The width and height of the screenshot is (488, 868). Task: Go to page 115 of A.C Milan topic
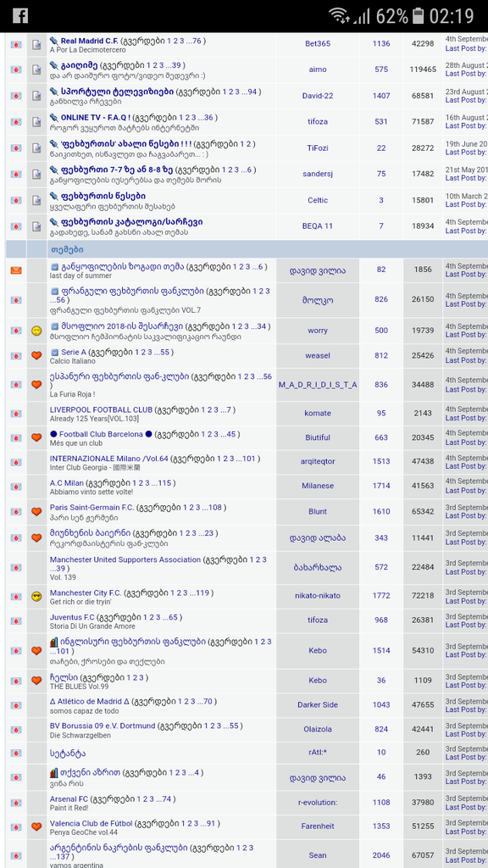click(x=165, y=482)
